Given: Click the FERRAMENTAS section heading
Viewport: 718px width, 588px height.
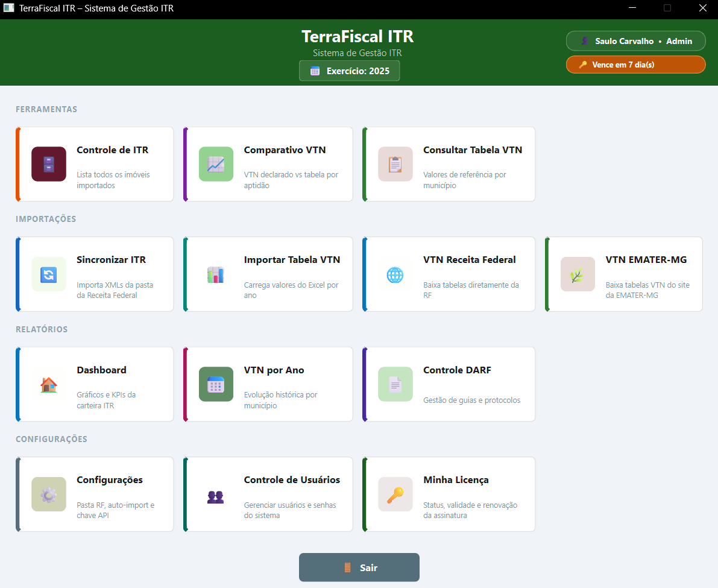Looking at the screenshot, I should click(x=46, y=109).
